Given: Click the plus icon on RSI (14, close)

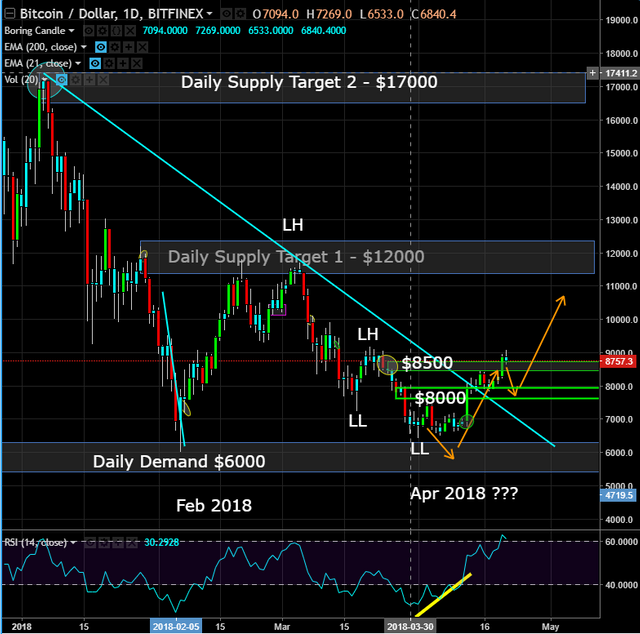Looking at the screenshot, I should pos(118,543).
